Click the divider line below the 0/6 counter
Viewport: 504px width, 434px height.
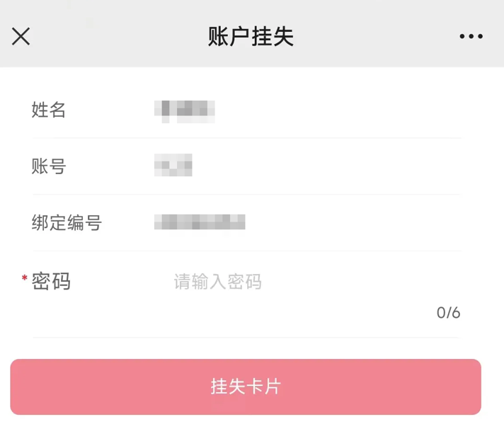(246, 338)
